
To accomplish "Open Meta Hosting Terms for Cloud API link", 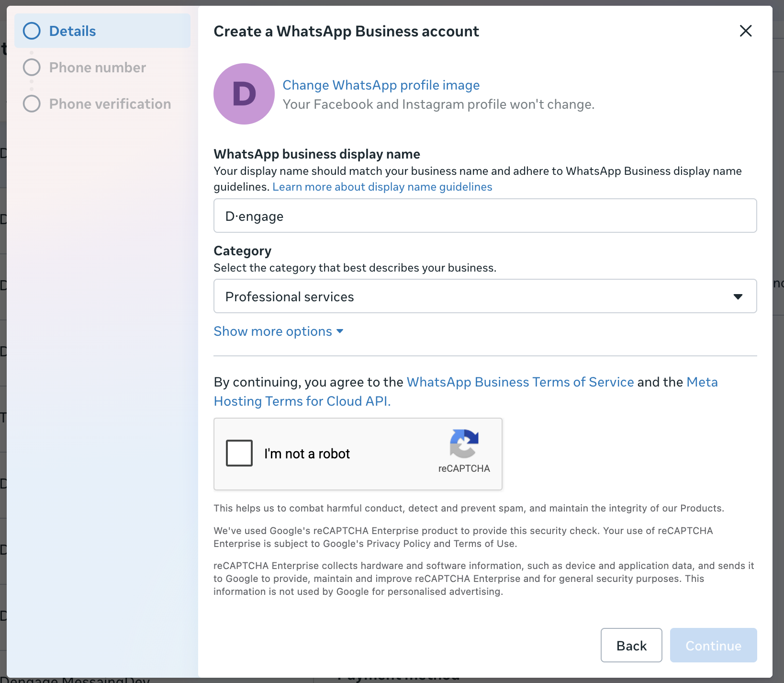I will [466, 392].
